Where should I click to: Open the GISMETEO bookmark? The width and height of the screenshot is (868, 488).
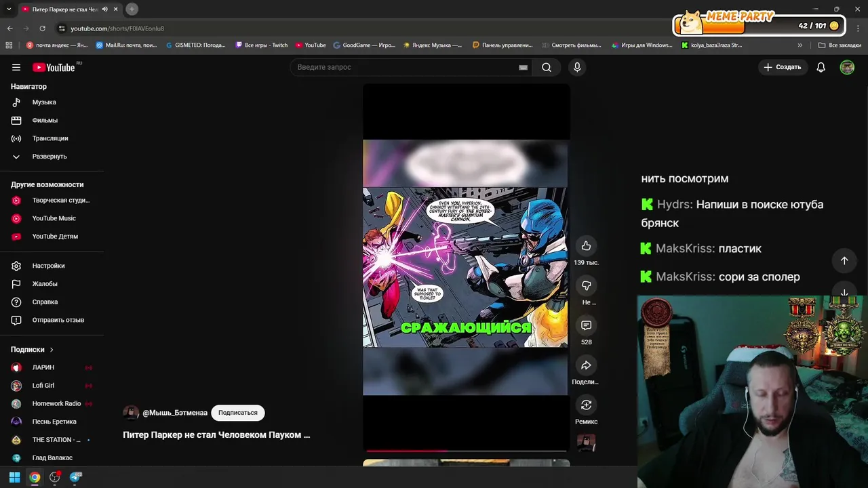tap(195, 45)
